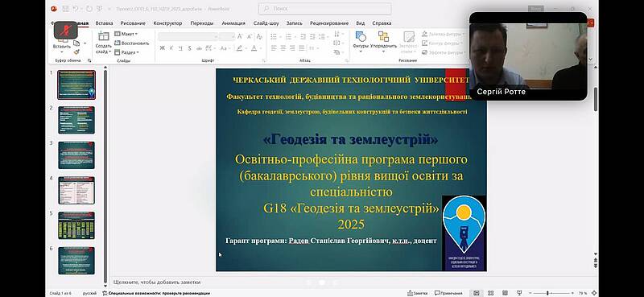Open the character spacing AV dropdown
644x297 pixels.
pyautogui.click(x=212, y=48)
